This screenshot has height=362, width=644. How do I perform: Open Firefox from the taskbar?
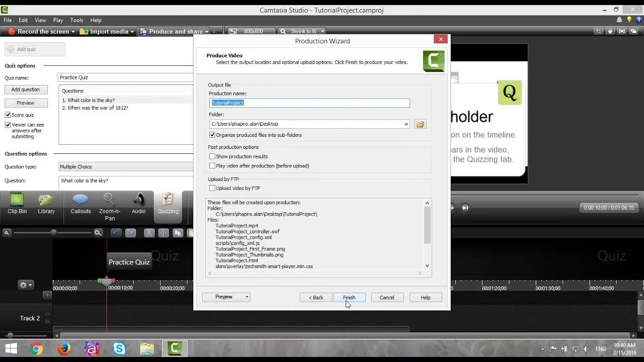[64, 348]
